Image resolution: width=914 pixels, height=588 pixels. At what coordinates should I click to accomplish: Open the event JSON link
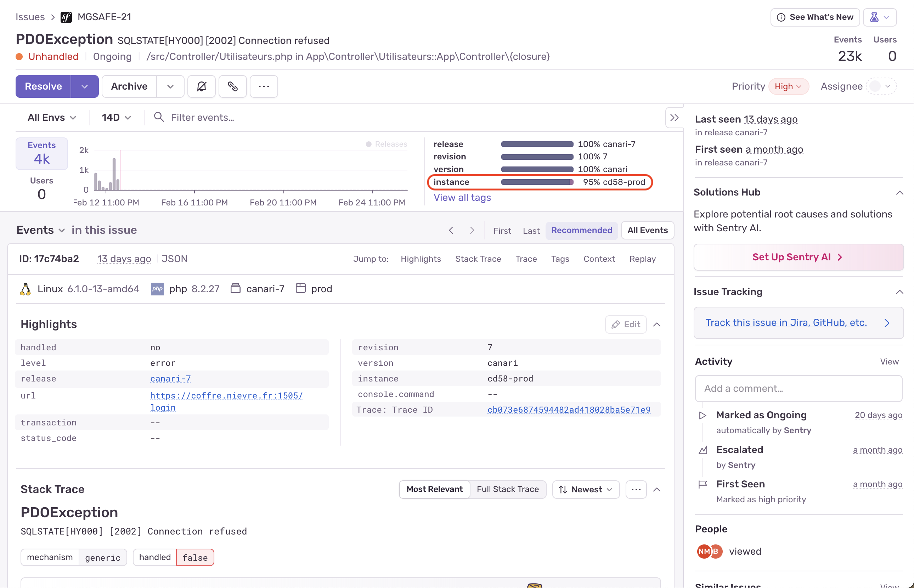point(174,259)
